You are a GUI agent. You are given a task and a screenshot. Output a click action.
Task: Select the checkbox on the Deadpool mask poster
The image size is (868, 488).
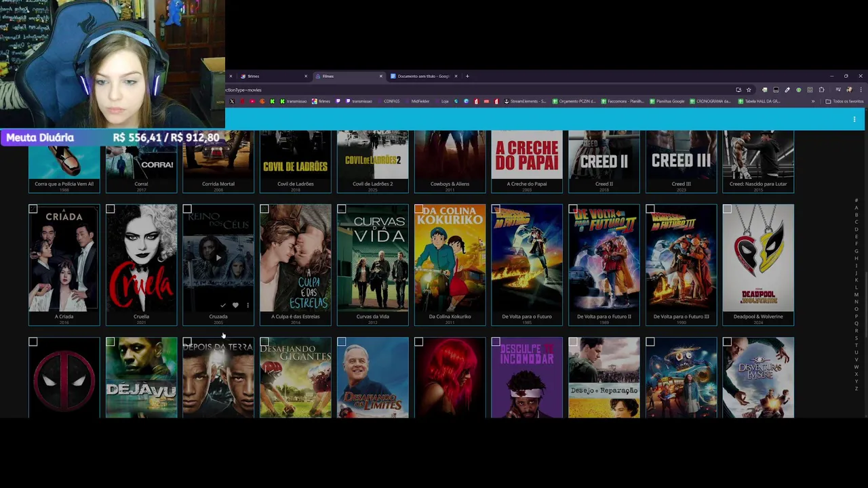pyautogui.click(x=33, y=342)
